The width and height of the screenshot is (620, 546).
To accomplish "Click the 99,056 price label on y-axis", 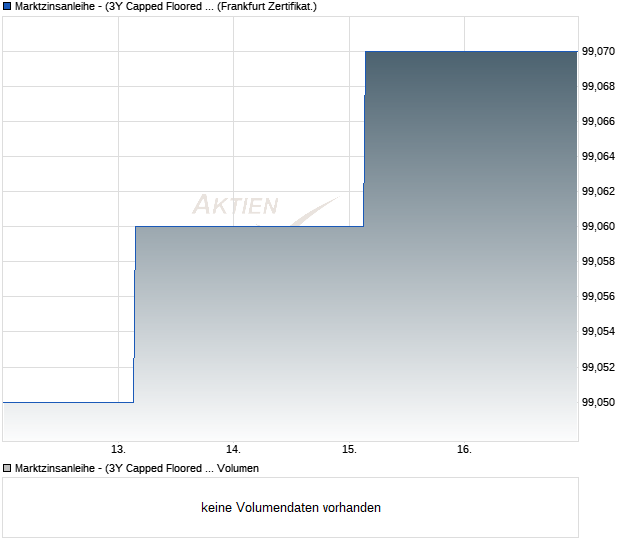I will 599,296.
